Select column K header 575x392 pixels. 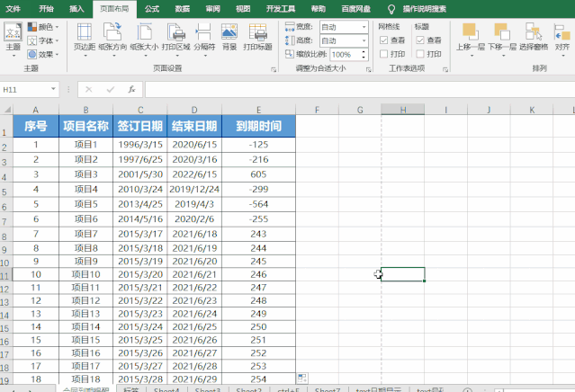click(x=532, y=110)
